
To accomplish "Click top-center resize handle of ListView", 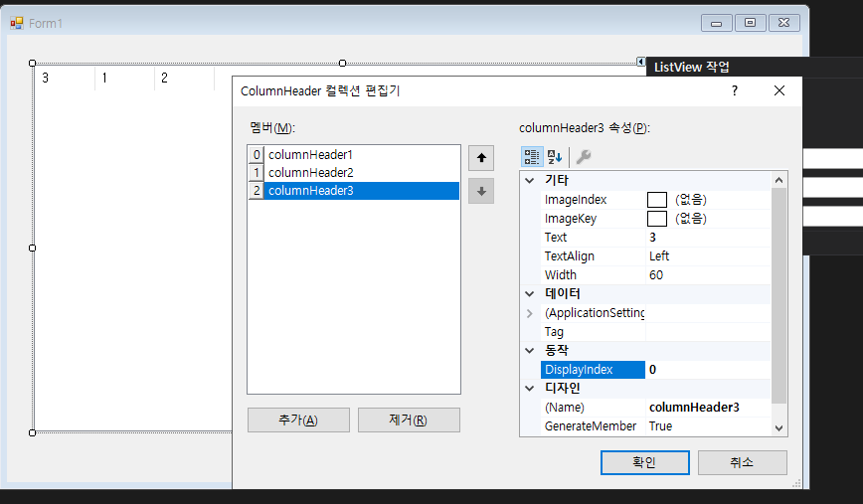I will pyautogui.click(x=342, y=64).
